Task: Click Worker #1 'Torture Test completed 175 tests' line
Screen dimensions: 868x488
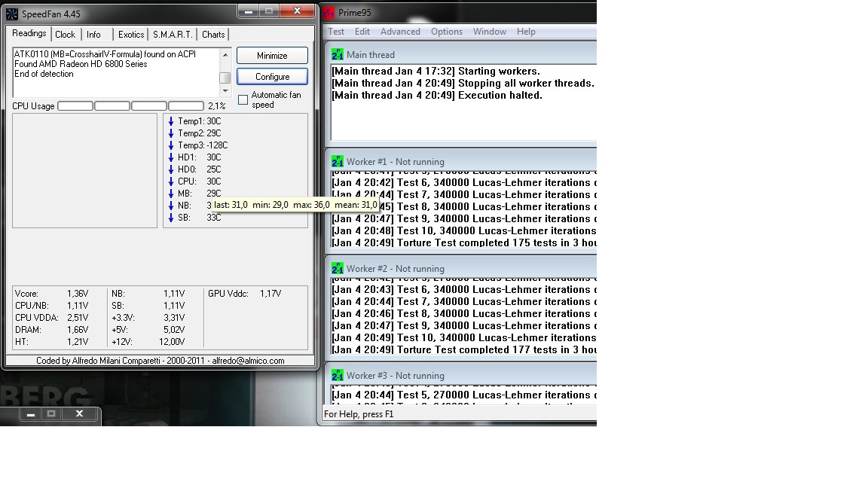Action: 464,242
